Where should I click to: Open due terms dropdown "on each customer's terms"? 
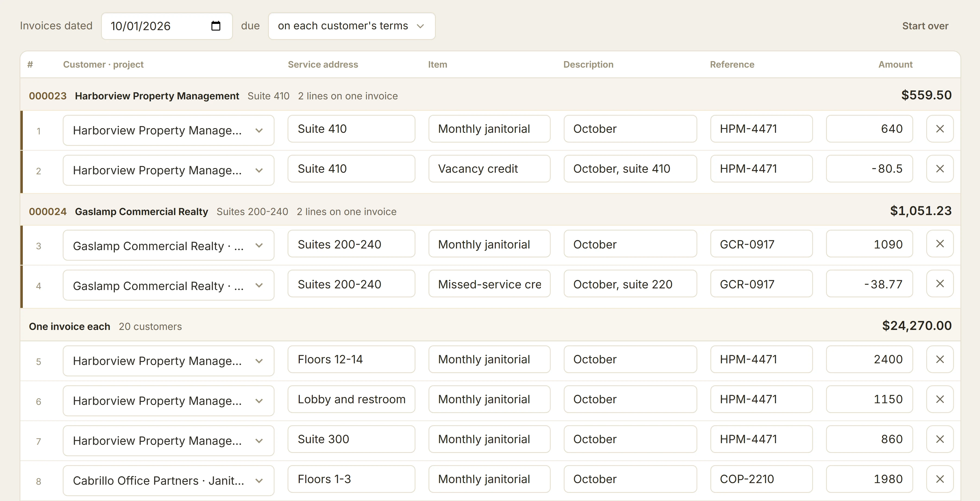coord(352,26)
